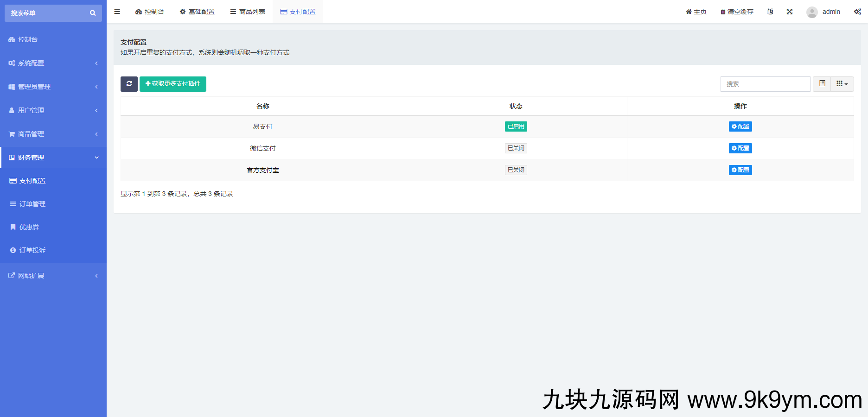Open the columns dropdown next to grid icon
The height and width of the screenshot is (417, 868).
[x=848, y=84]
